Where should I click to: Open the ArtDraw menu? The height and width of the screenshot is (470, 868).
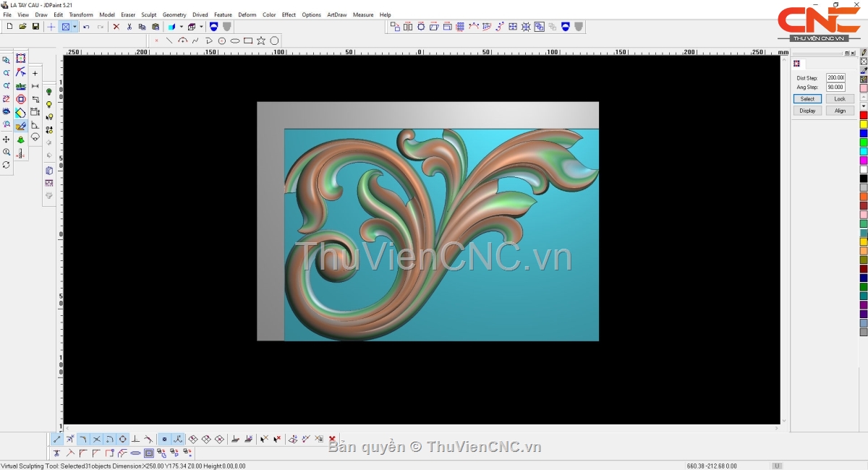[336, 14]
